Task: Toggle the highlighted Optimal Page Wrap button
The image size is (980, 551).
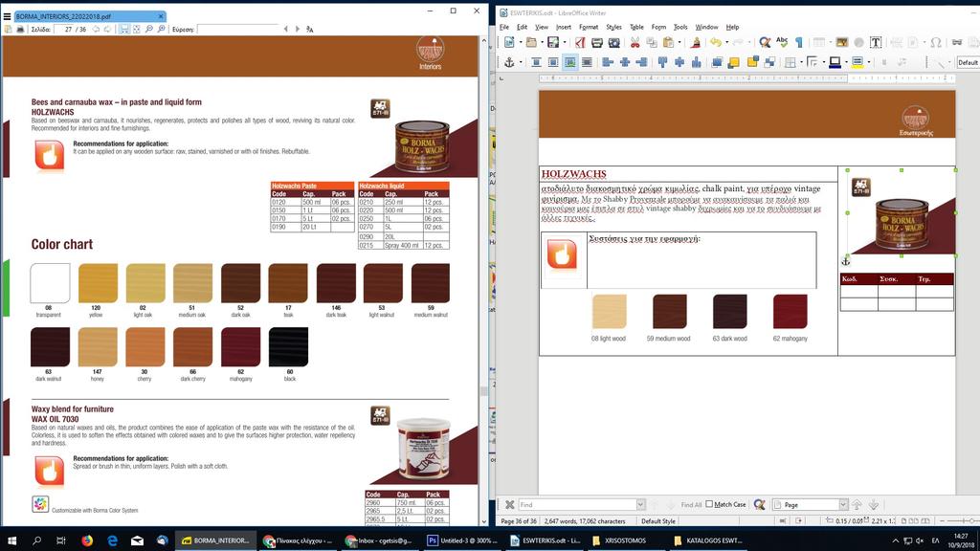Action: 570,62
